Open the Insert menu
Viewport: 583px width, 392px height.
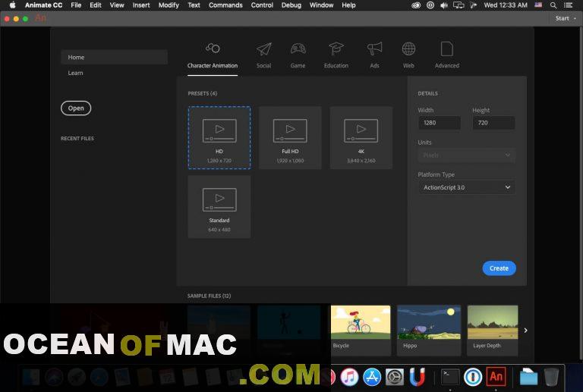[141, 5]
